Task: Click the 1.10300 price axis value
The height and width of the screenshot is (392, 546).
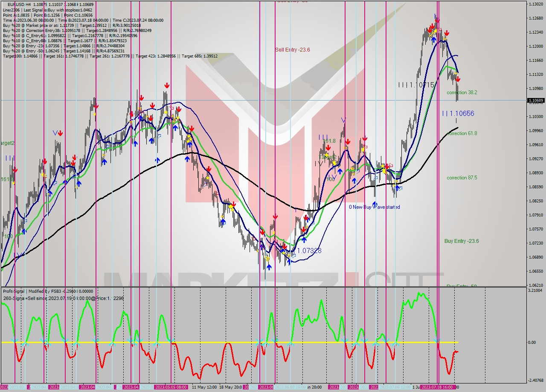Action: [536, 116]
